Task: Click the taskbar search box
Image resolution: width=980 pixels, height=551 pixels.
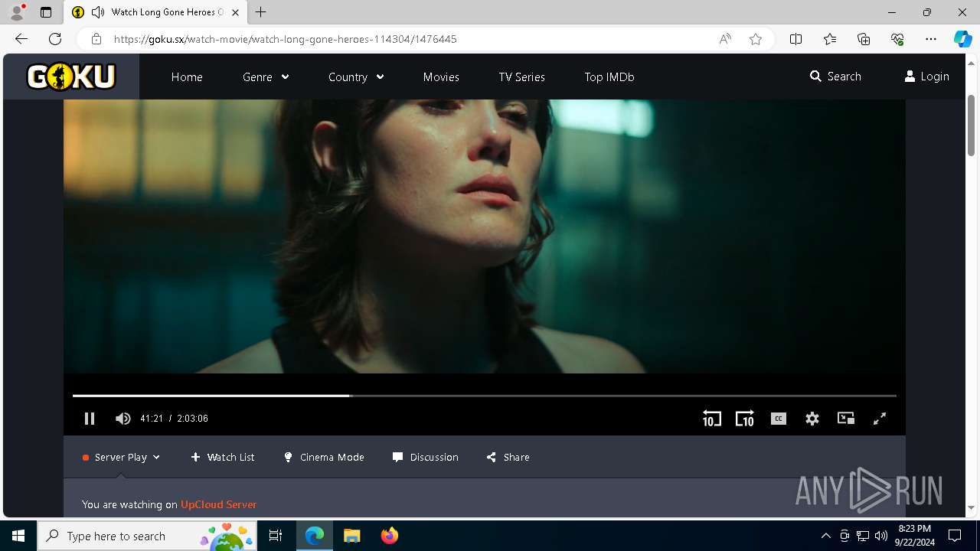Action: tap(148, 536)
